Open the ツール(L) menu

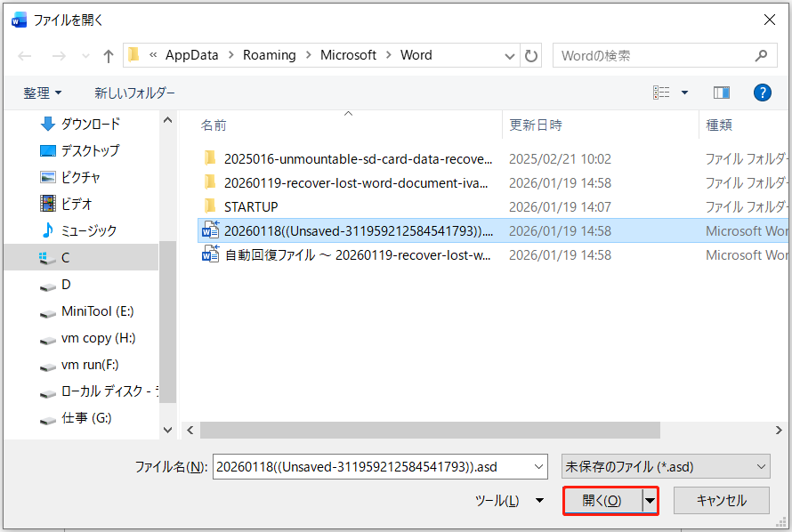tap(509, 500)
